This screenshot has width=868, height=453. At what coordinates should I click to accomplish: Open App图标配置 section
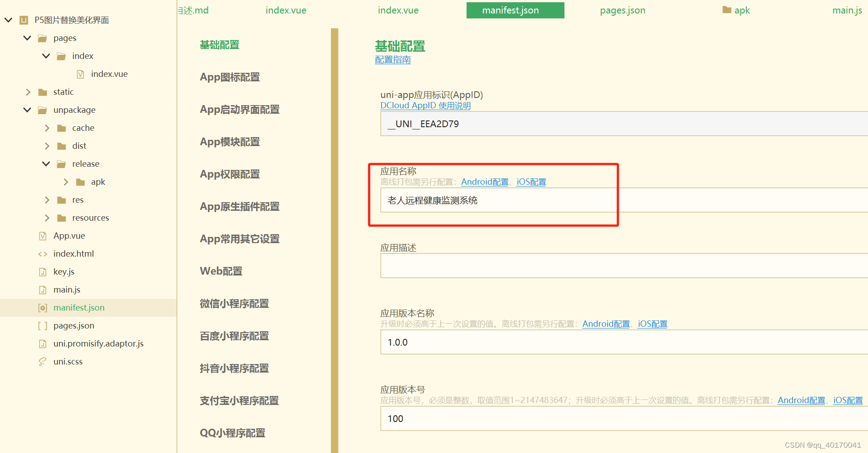(230, 77)
